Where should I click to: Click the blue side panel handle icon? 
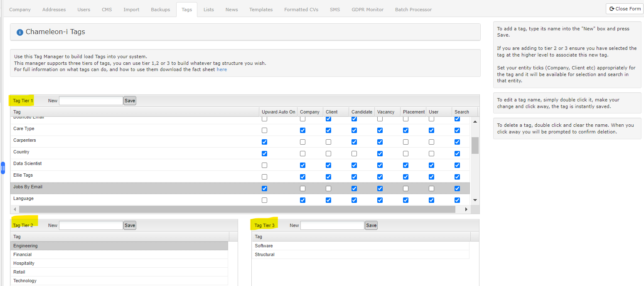(x=3, y=168)
